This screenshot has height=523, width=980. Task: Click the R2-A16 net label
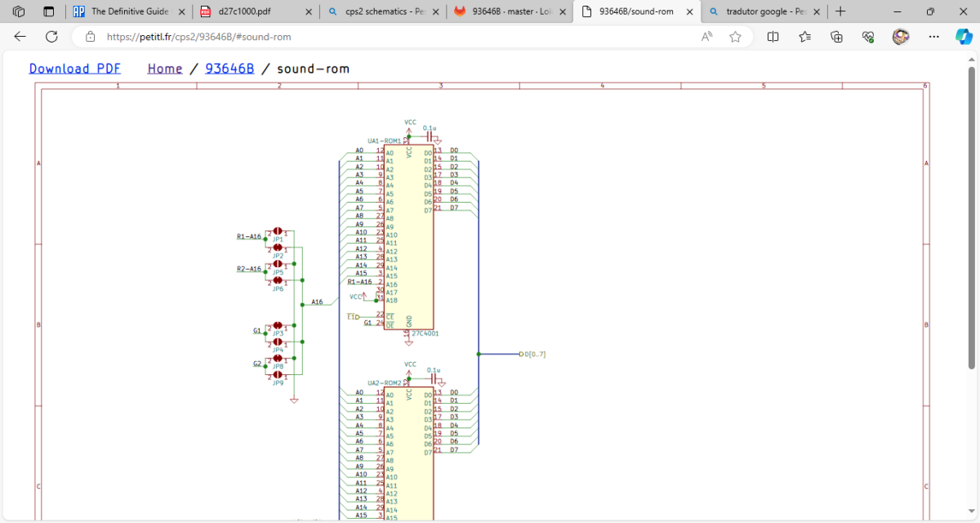tap(249, 269)
